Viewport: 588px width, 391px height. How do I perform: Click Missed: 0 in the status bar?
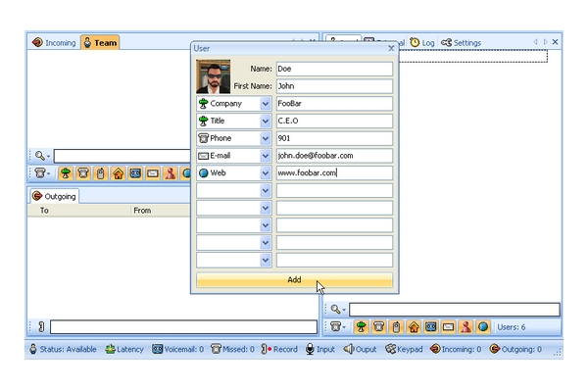(232, 350)
